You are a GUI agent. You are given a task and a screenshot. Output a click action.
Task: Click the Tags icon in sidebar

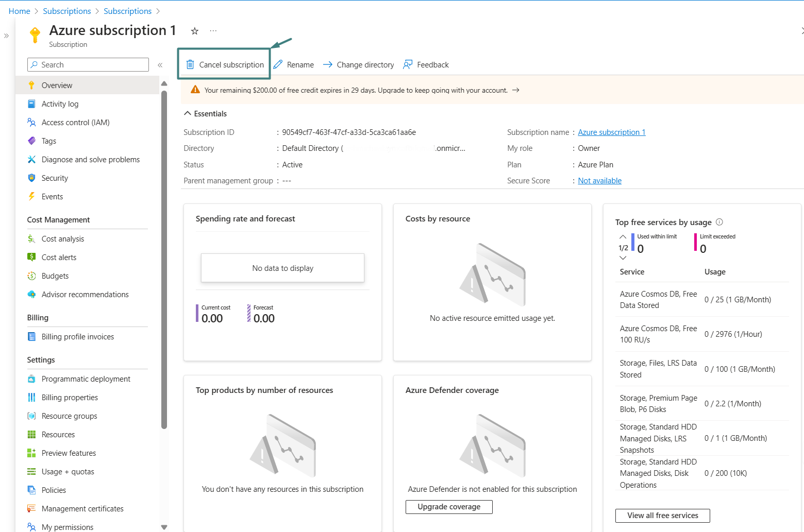click(31, 141)
